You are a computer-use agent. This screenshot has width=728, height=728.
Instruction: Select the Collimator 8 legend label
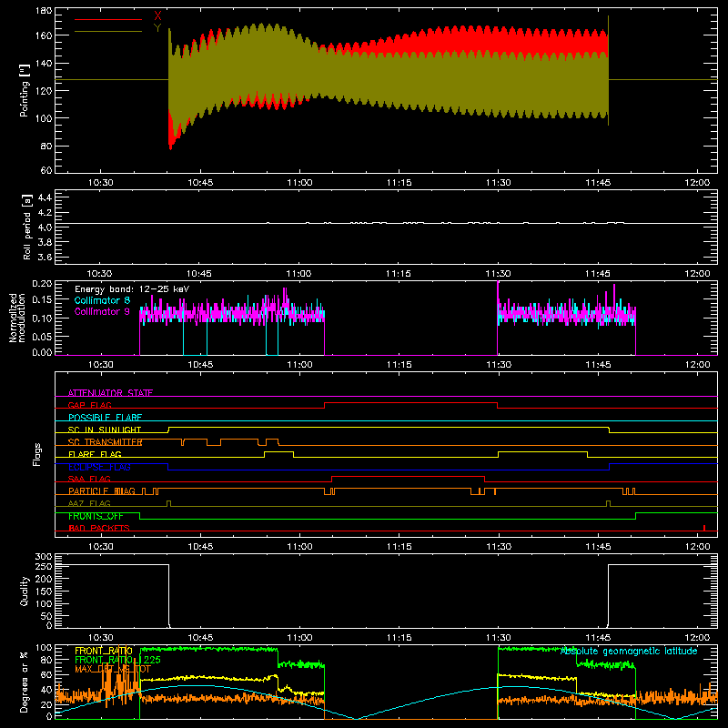coord(102,300)
